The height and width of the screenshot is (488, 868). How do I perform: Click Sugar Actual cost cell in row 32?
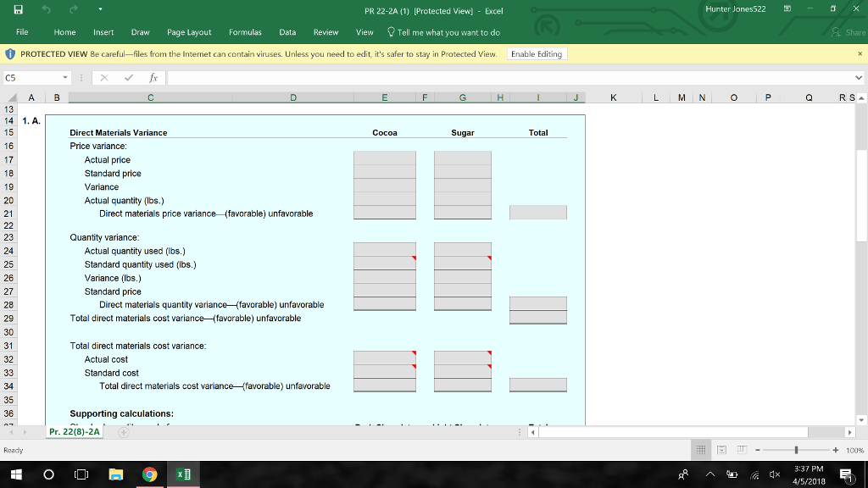pyautogui.click(x=463, y=358)
